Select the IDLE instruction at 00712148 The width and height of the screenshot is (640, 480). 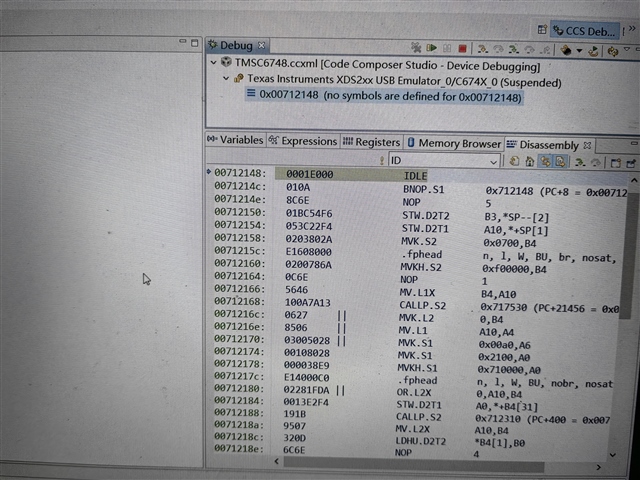point(415,176)
